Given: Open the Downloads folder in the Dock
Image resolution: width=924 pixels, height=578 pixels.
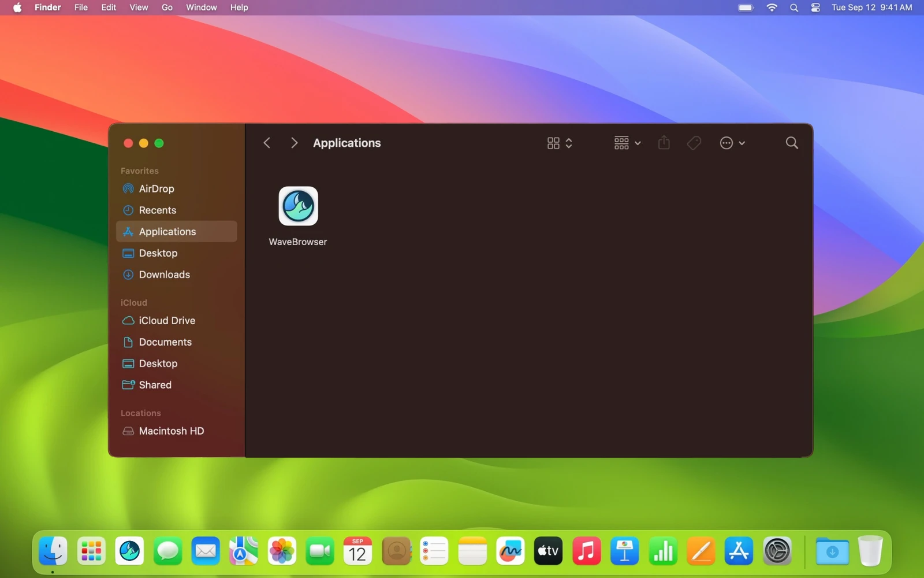Looking at the screenshot, I should (832, 551).
